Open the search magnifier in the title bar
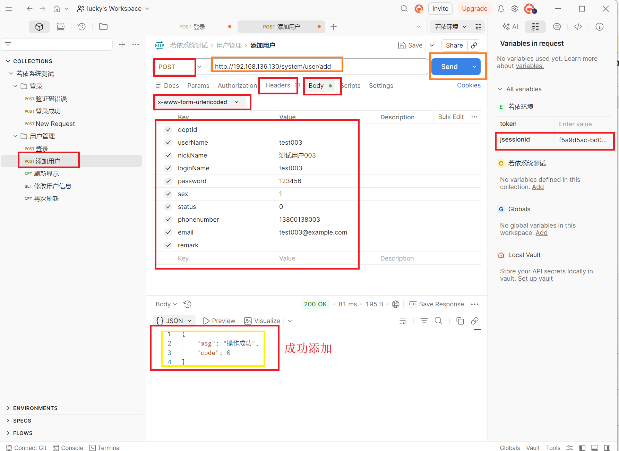Viewport: 619px width, 451px height. pos(404,9)
